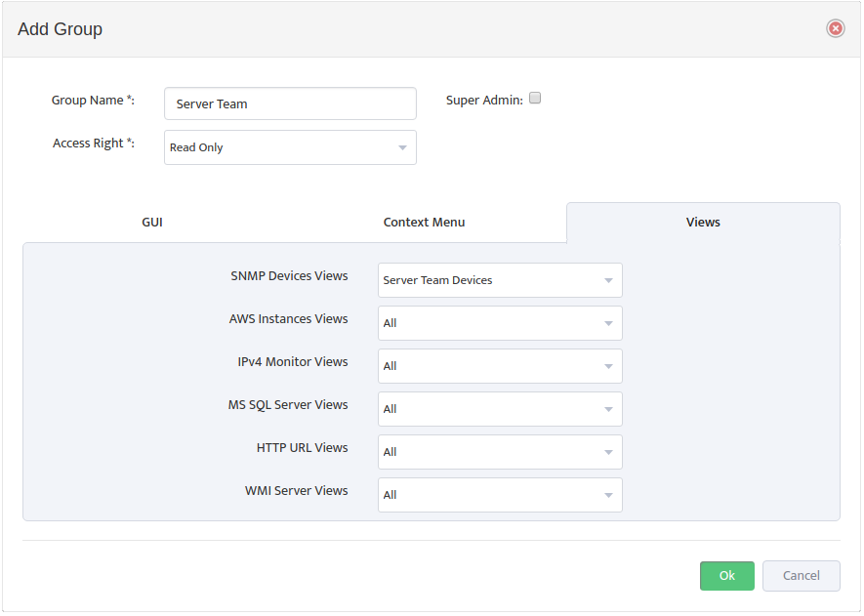The height and width of the screenshot is (616, 864).
Task: Confirm with the green Ok button
Action: 726,576
